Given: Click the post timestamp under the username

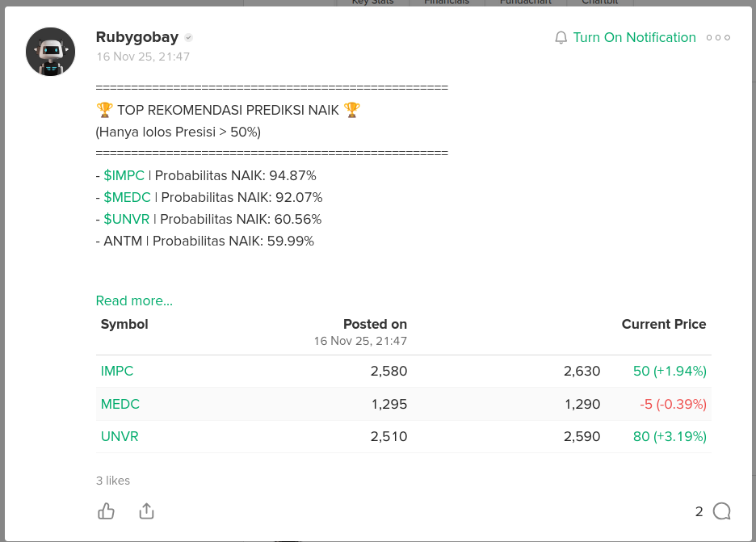Looking at the screenshot, I should click(143, 57).
